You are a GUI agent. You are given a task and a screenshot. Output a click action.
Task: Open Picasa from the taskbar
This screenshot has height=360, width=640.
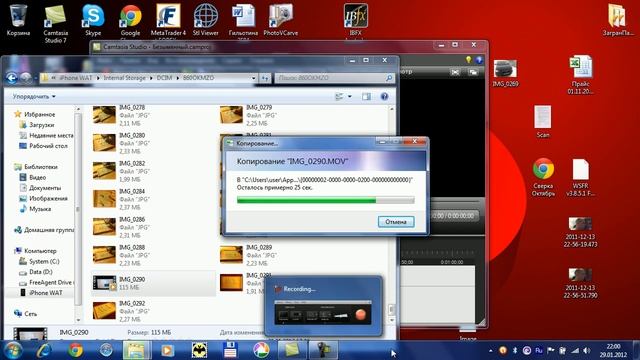(x=261, y=350)
